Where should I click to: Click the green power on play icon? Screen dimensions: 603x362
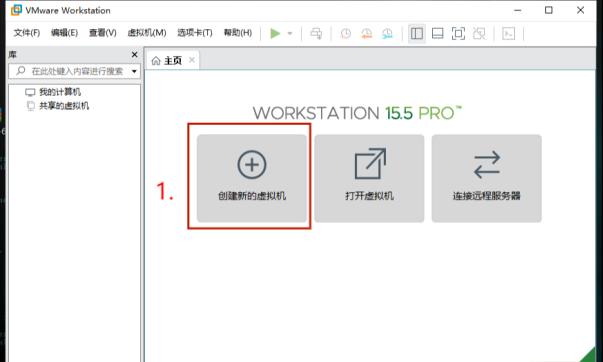pos(275,33)
